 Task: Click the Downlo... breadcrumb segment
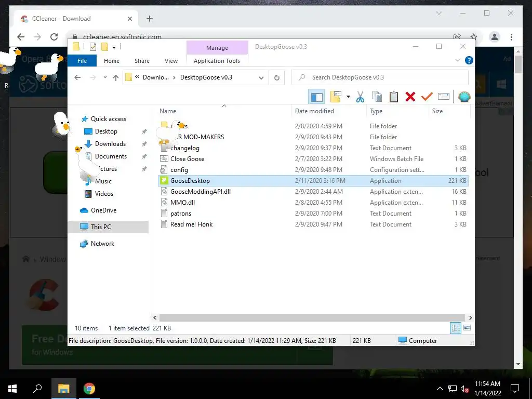tap(155, 77)
